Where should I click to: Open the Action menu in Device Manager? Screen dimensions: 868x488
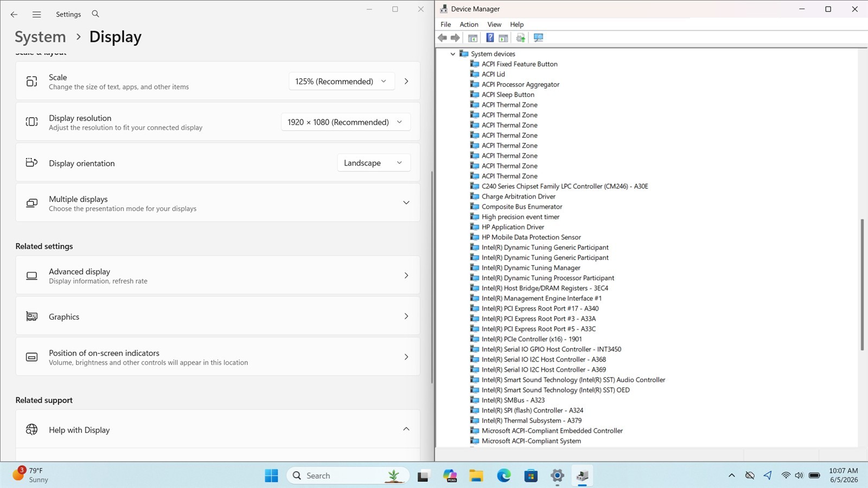point(469,24)
